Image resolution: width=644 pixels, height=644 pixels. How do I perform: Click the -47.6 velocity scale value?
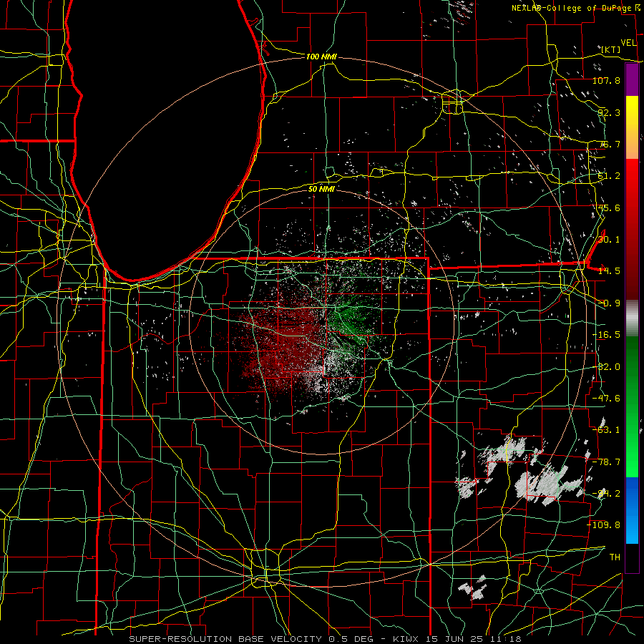pyautogui.click(x=606, y=399)
